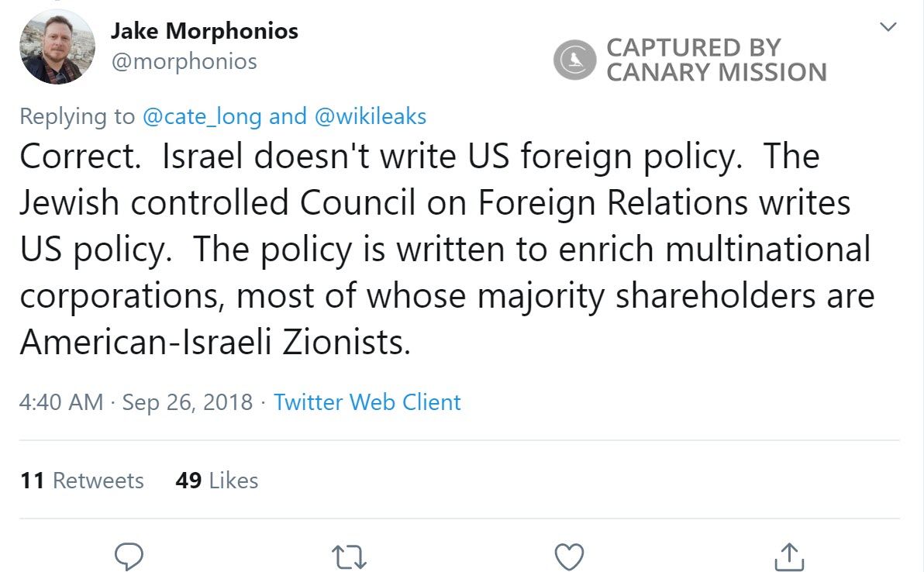Toggle the reply composer open
Screen dimensions: 924x572
[129, 555]
